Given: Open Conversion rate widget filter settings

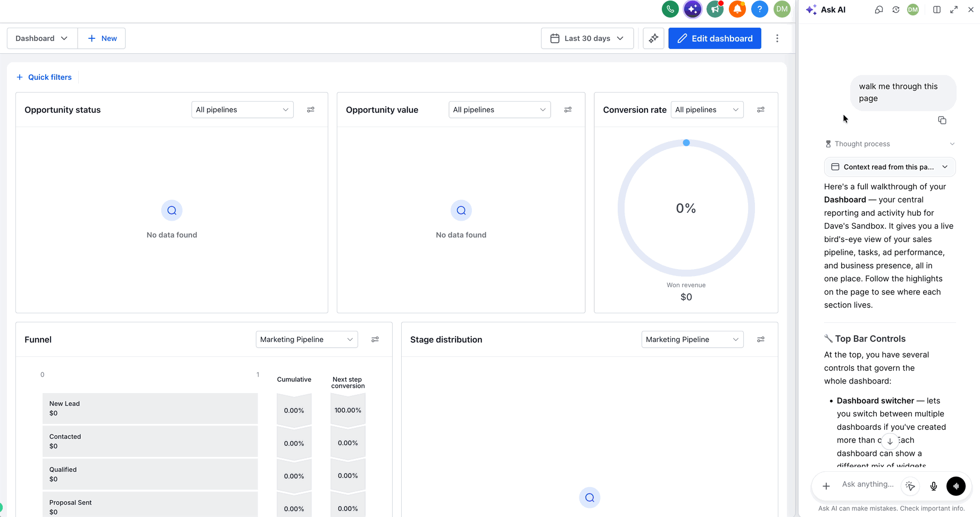Looking at the screenshot, I should [761, 110].
